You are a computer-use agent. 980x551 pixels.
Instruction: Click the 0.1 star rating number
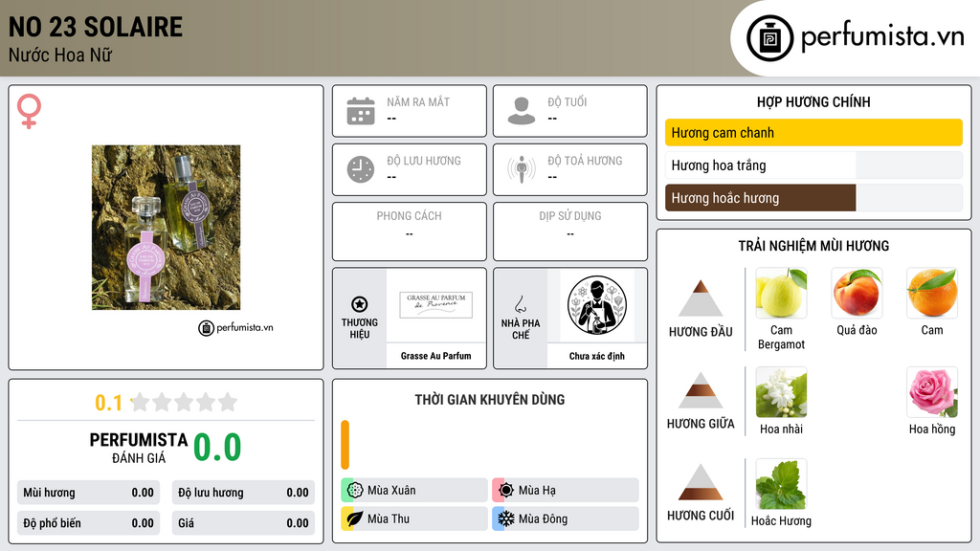point(109,403)
